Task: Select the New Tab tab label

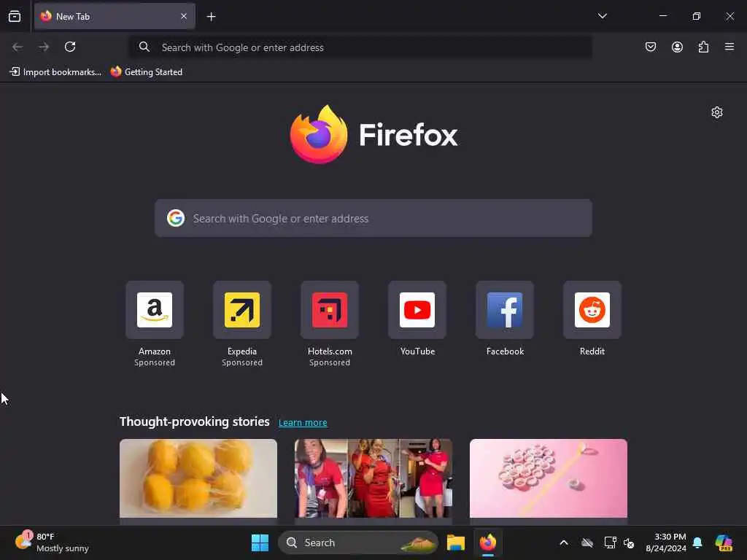Action: click(72, 16)
